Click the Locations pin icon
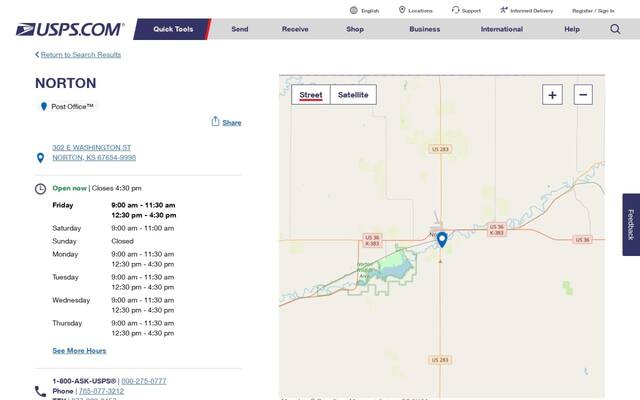Viewport: 640px width, 400px height. 402,10
